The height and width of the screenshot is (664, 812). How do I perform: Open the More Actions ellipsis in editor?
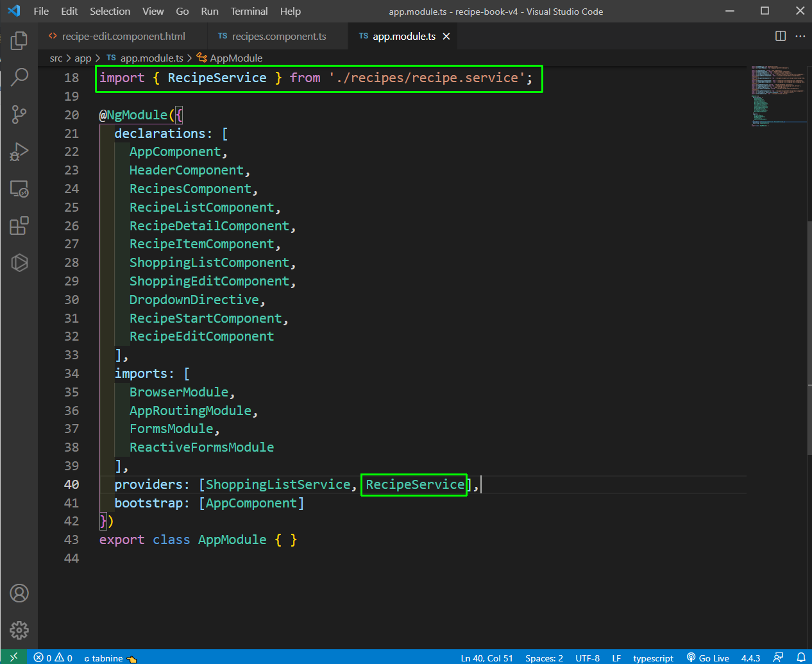(x=800, y=36)
